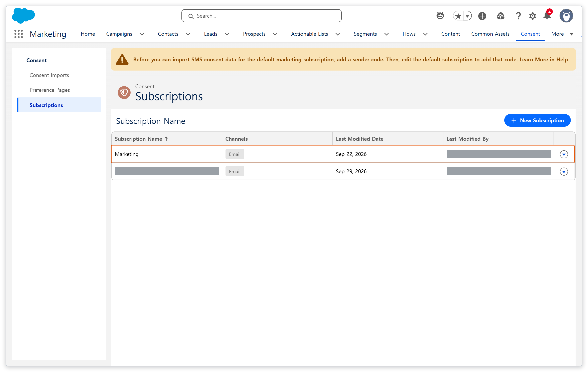Open row actions for Marketing subscription

(564, 154)
